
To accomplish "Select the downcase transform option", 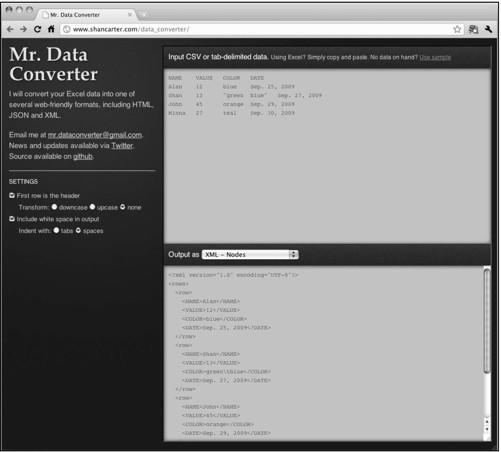I will pyautogui.click(x=54, y=207).
